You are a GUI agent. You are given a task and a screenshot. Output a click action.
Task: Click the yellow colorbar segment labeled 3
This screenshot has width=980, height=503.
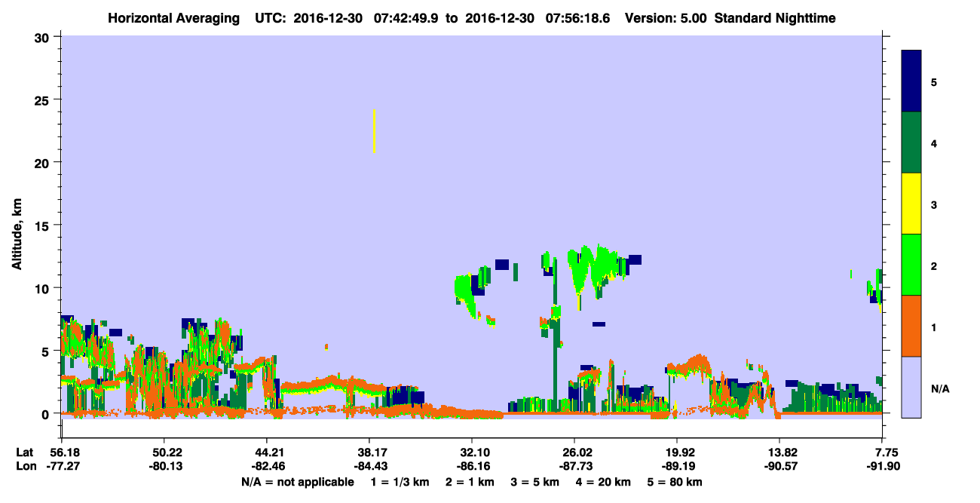pyautogui.click(x=911, y=204)
